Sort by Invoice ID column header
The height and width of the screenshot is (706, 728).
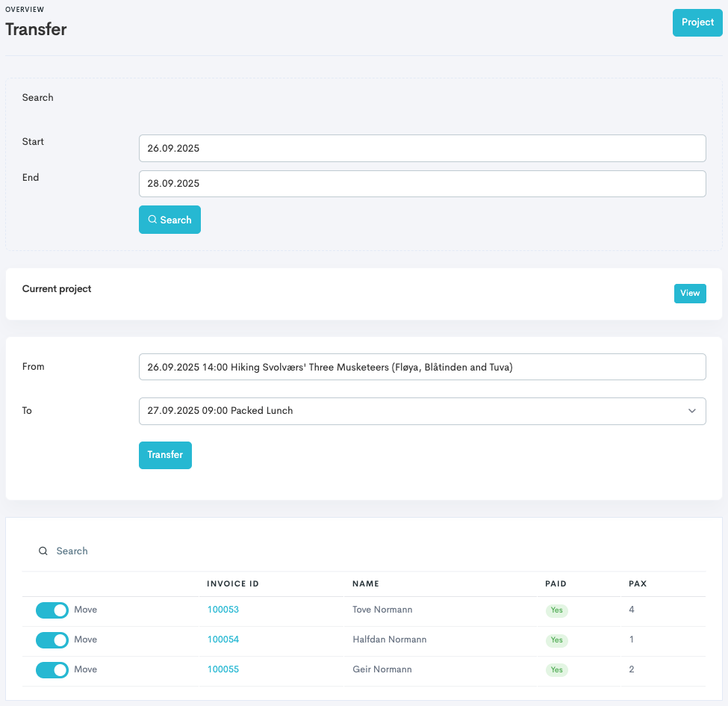point(233,583)
